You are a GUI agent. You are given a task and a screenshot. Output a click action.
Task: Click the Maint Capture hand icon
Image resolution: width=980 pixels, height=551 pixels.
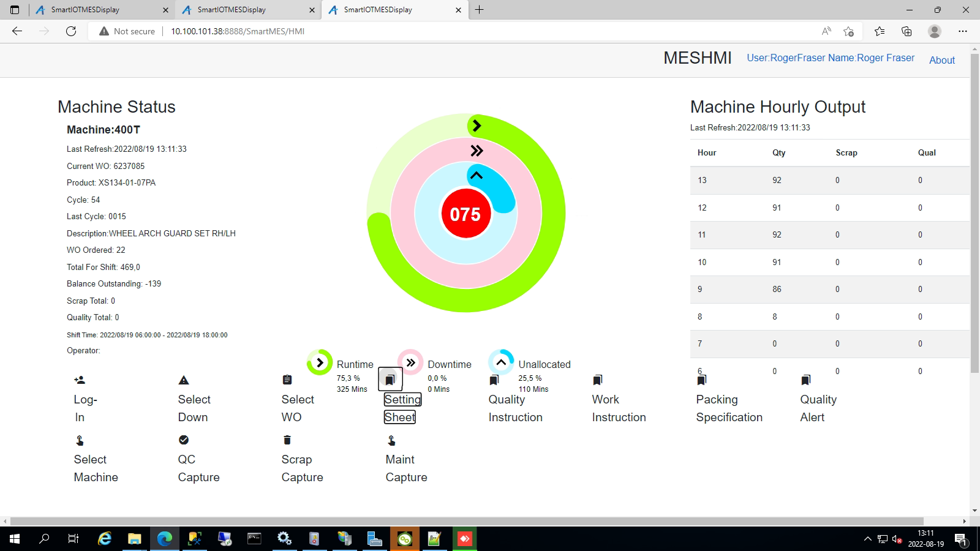391,440
